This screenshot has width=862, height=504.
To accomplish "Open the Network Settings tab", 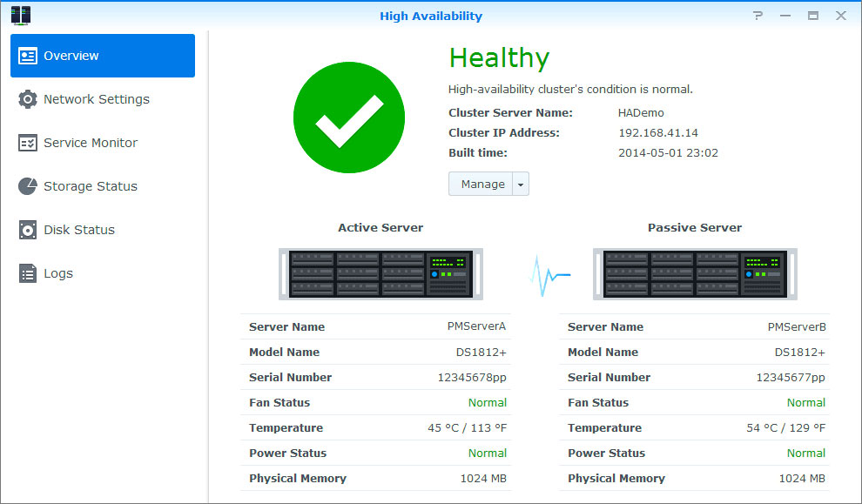I will [x=96, y=99].
